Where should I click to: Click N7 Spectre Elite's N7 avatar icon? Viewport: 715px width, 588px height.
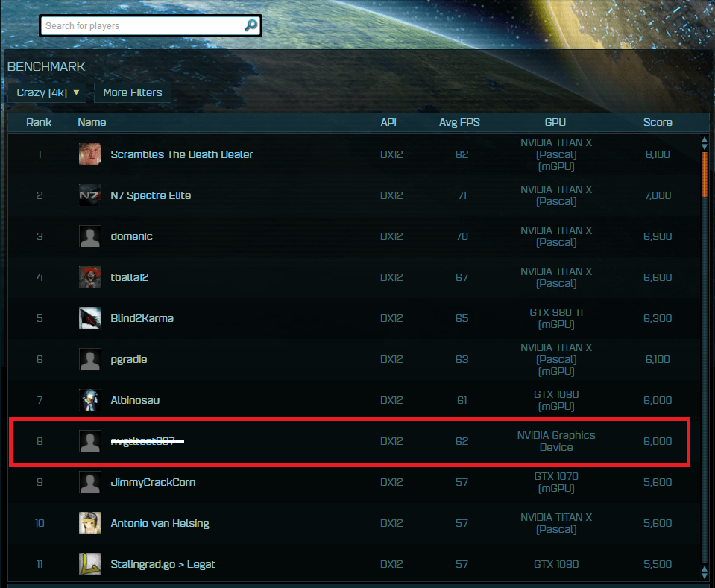click(x=89, y=195)
